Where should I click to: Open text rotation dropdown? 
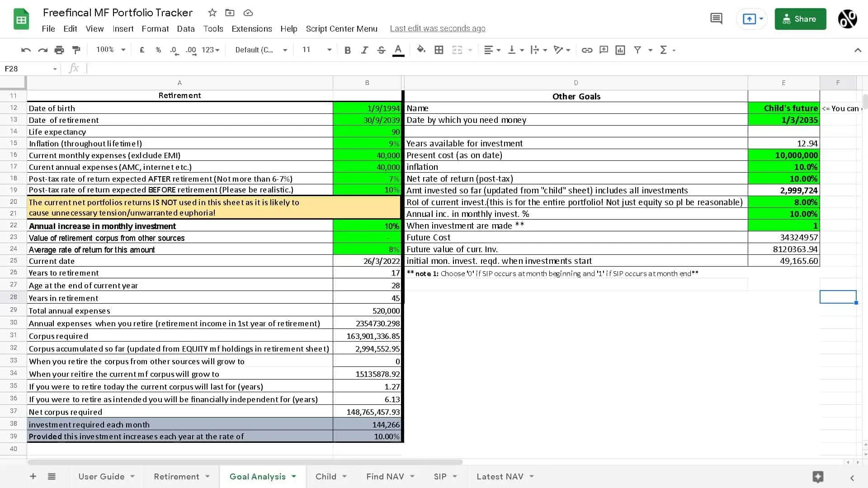coord(562,50)
